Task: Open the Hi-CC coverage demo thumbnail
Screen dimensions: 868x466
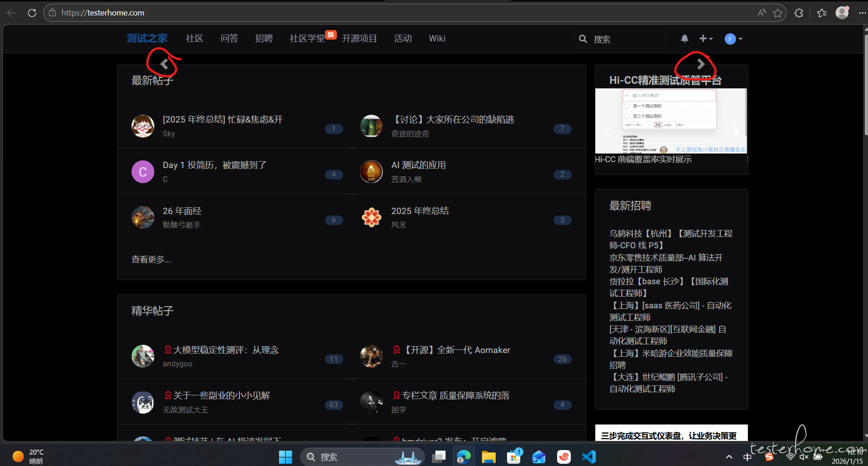Action: click(x=670, y=121)
